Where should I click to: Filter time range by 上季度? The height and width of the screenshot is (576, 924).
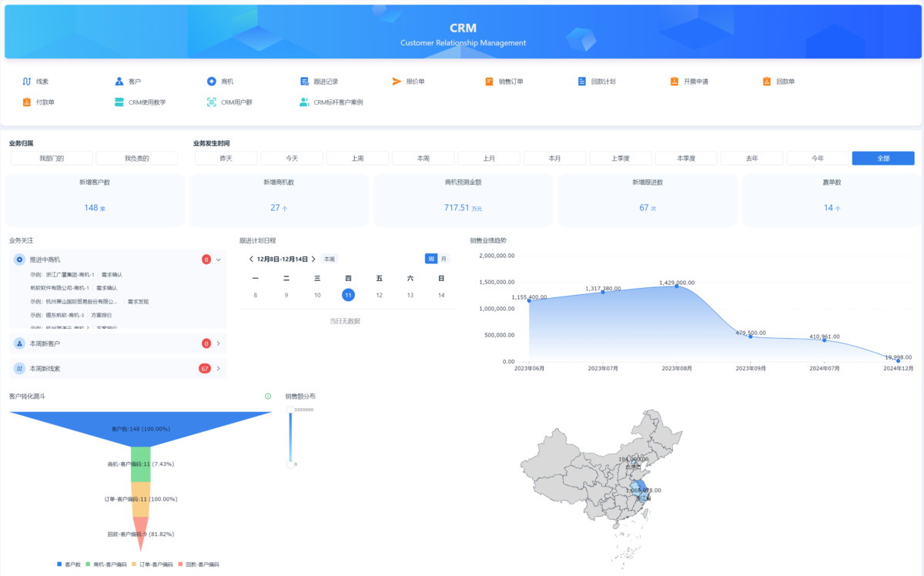pyautogui.click(x=621, y=158)
